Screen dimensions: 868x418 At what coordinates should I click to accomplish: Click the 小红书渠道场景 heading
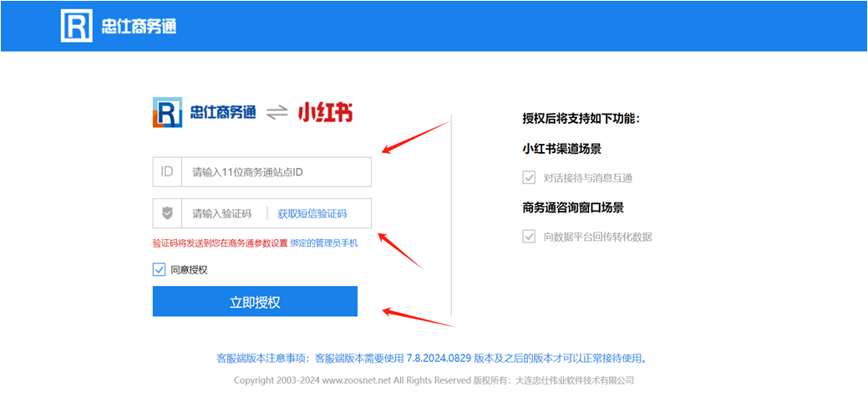pos(562,149)
